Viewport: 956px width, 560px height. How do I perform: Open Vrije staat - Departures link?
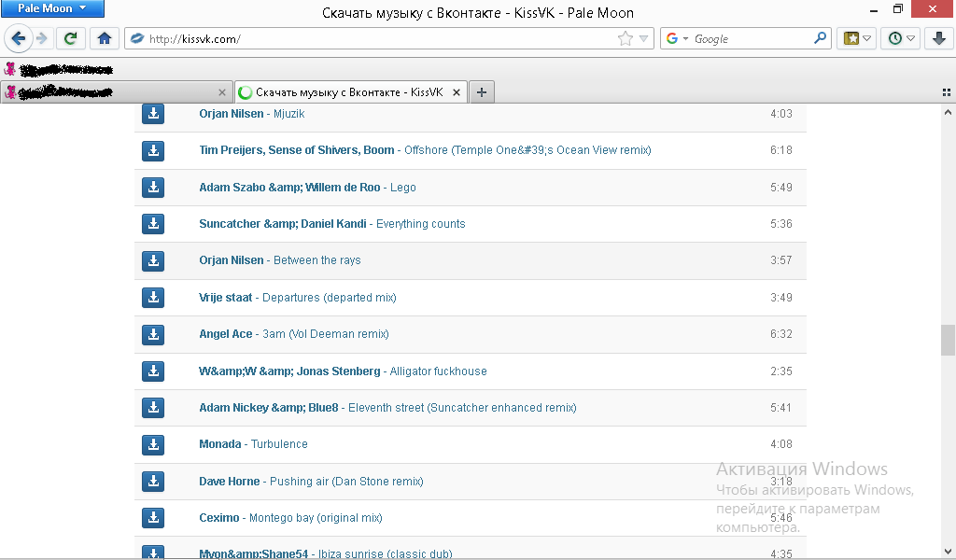click(298, 298)
